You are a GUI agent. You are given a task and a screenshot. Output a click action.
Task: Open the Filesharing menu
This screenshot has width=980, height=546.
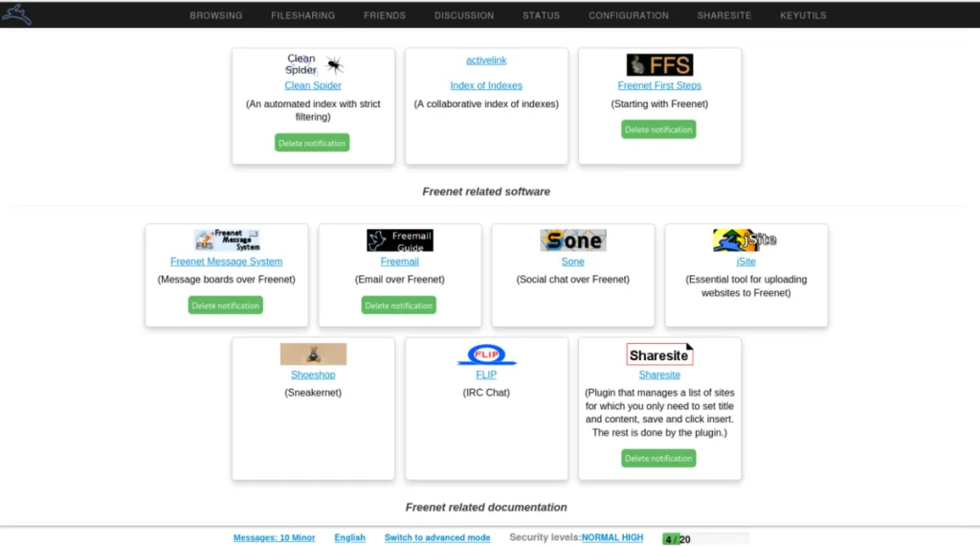pyautogui.click(x=303, y=15)
